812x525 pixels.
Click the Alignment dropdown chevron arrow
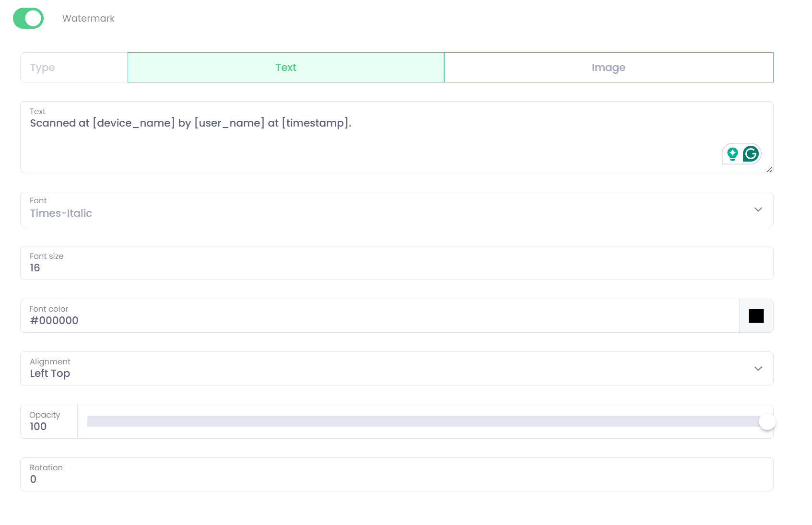coord(758,369)
